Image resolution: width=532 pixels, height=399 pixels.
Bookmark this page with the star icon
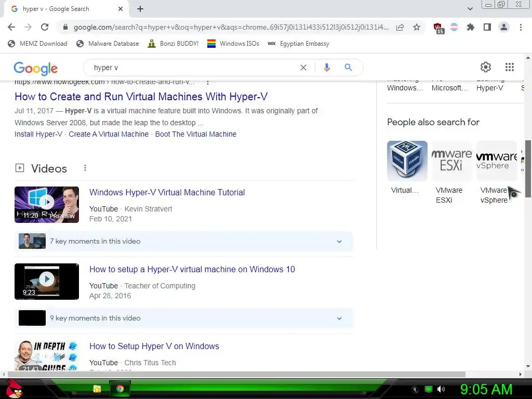[417, 27]
